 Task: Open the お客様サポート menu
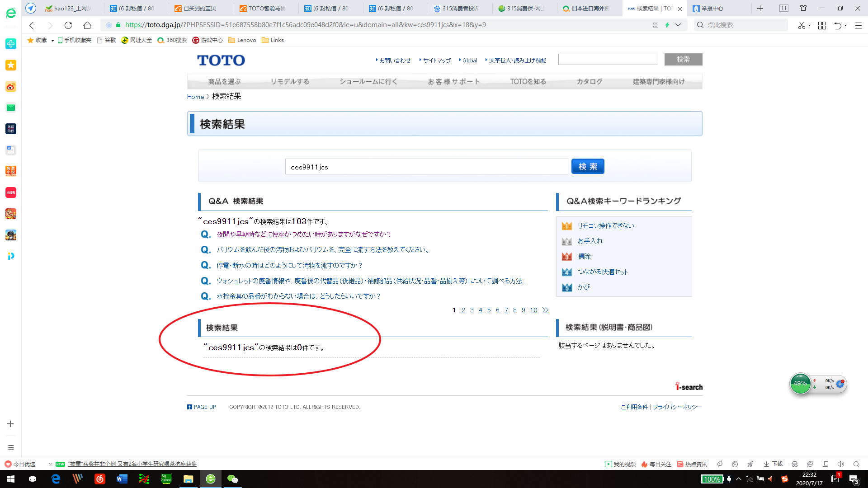click(x=453, y=82)
